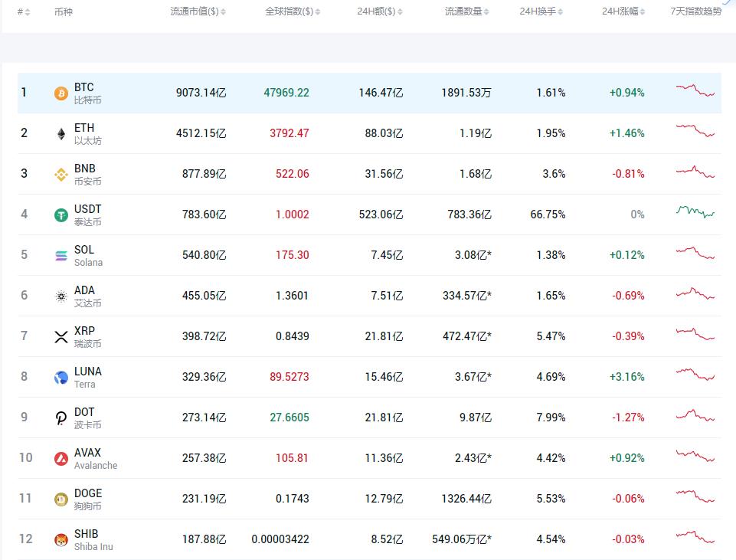Click the LUNA Terra globe icon

point(61,378)
